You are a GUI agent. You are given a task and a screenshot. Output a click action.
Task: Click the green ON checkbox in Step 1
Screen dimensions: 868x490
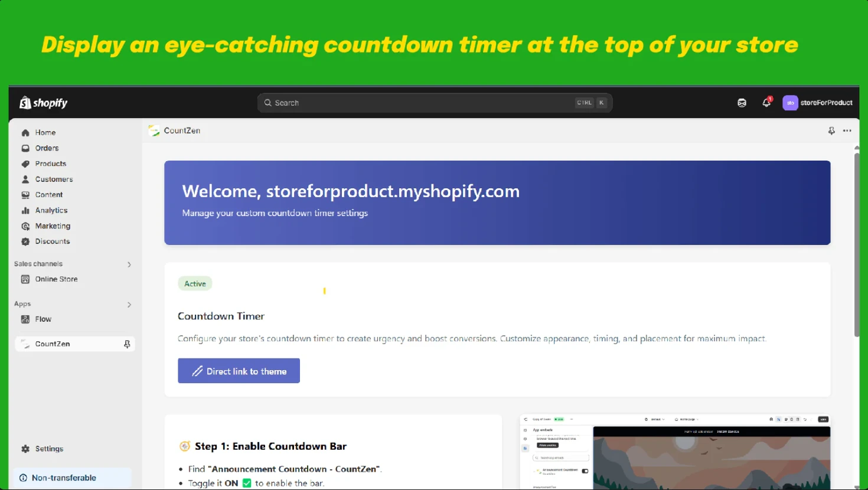[x=247, y=483]
